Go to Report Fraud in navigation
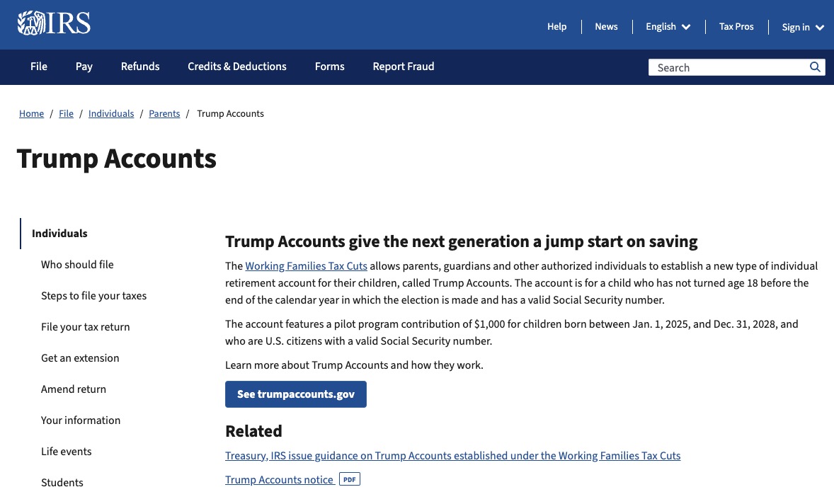 [x=404, y=67]
